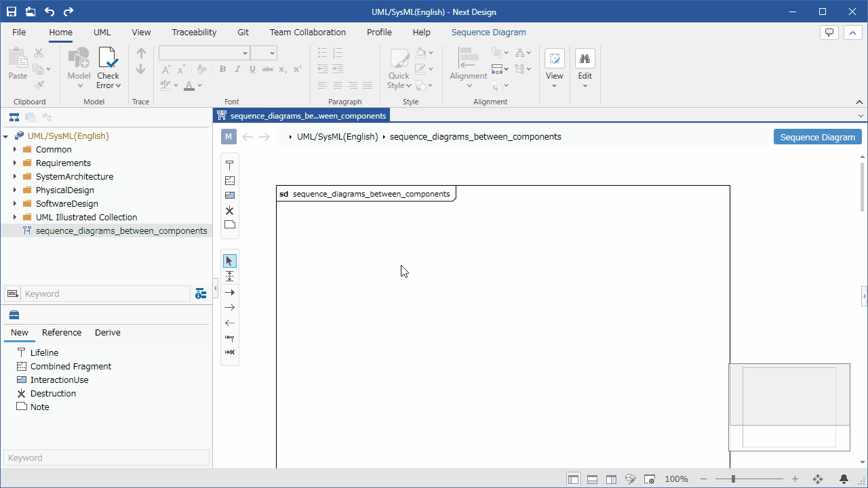Select the dashed reply message tool

230,323
